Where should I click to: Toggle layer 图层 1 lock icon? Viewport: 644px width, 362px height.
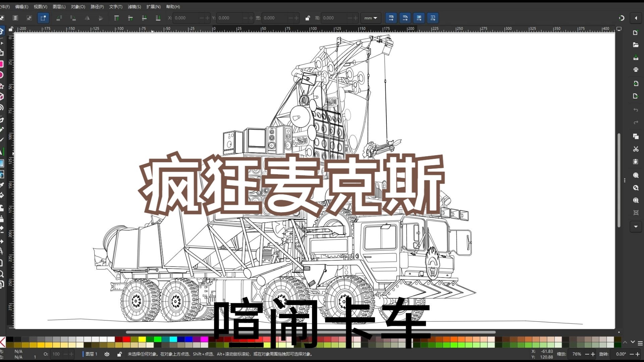(x=119, y=354)
